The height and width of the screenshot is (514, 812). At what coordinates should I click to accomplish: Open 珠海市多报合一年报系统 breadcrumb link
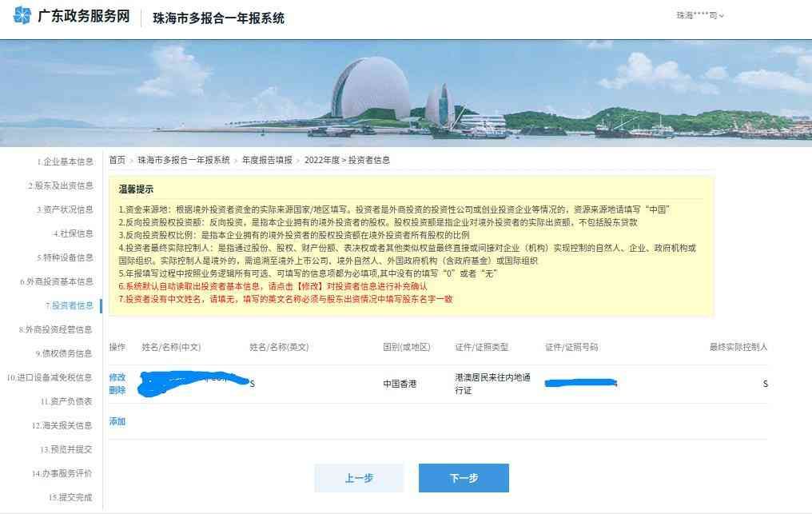(184, 160)
